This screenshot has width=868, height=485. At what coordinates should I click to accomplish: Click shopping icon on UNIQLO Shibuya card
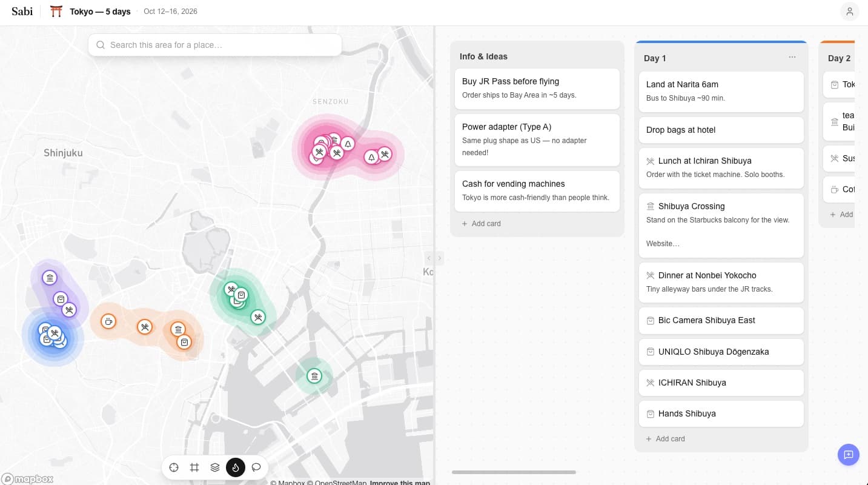651,352
